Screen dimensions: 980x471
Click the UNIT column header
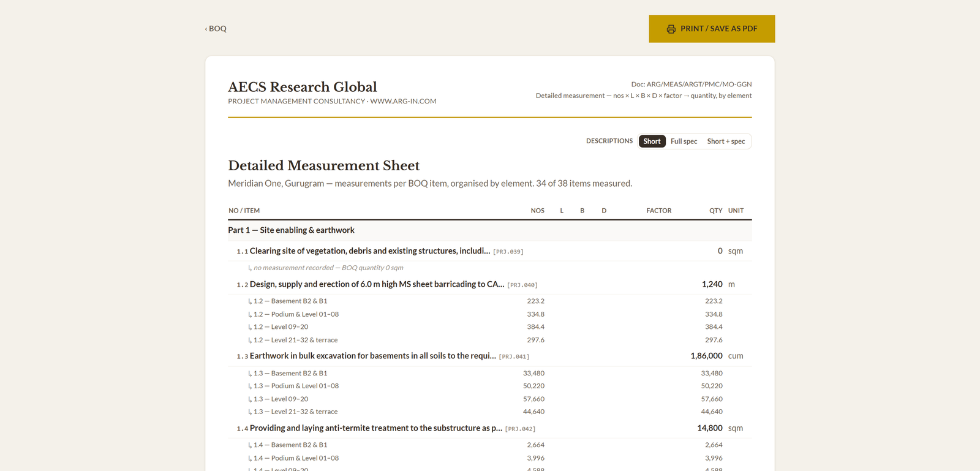(736, 211)
